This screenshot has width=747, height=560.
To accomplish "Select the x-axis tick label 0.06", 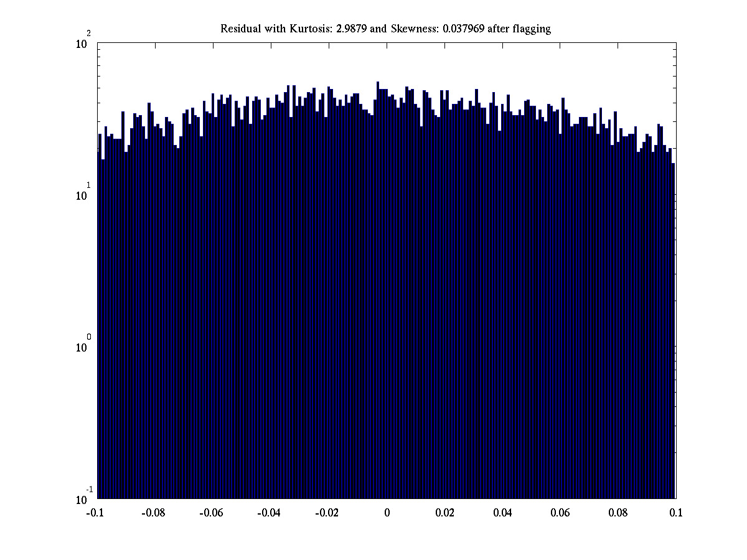I will tap(560, 513).
